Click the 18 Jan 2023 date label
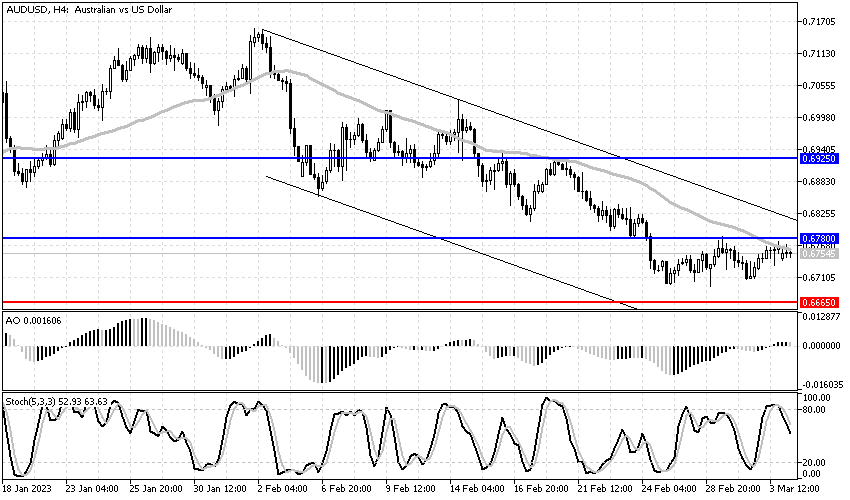850x500 pixels. (27, 489)
